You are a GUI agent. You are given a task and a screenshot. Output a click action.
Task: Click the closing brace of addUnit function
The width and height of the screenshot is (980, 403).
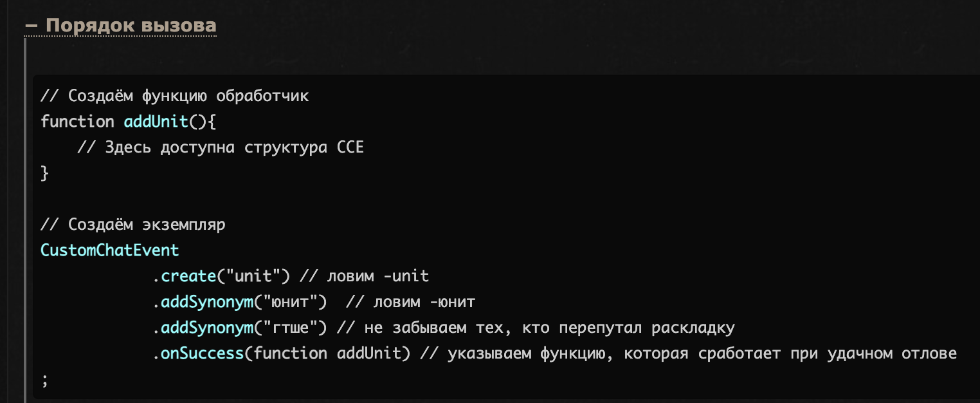pyautogui.click(x=44, y=173)
